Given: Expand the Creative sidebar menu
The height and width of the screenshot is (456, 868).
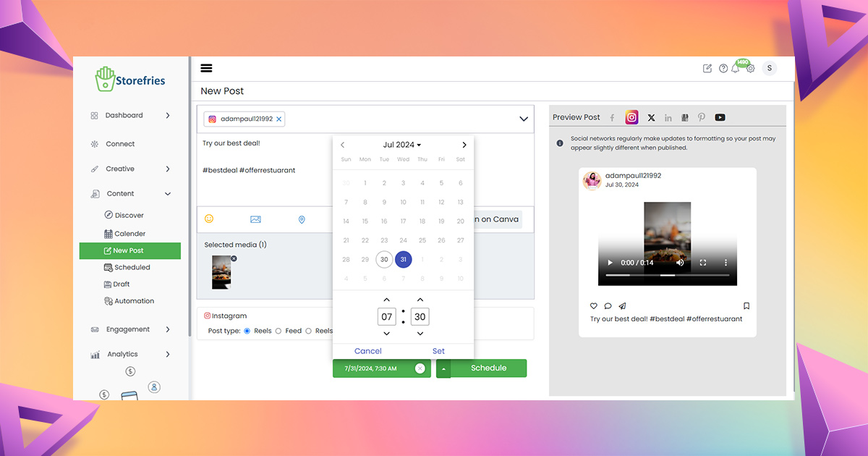Looking at the screenshot, I should coord(168,169).
